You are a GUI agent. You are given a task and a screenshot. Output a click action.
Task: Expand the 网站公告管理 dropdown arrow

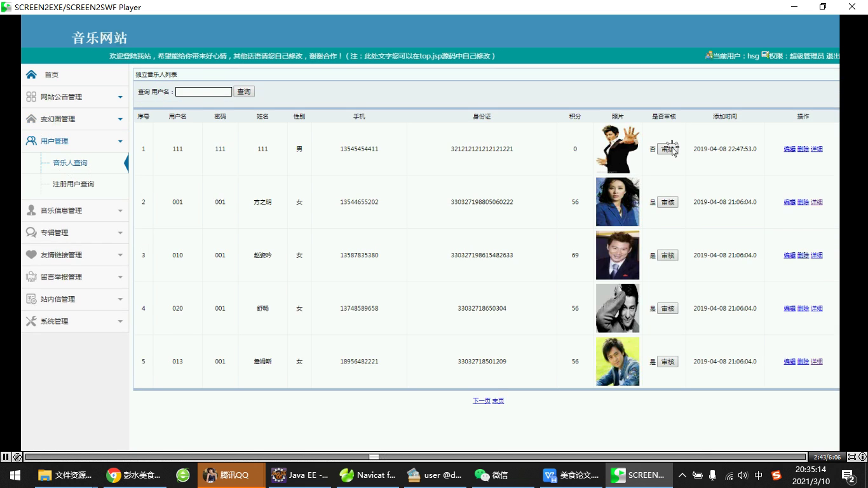(x=120, y=97)
